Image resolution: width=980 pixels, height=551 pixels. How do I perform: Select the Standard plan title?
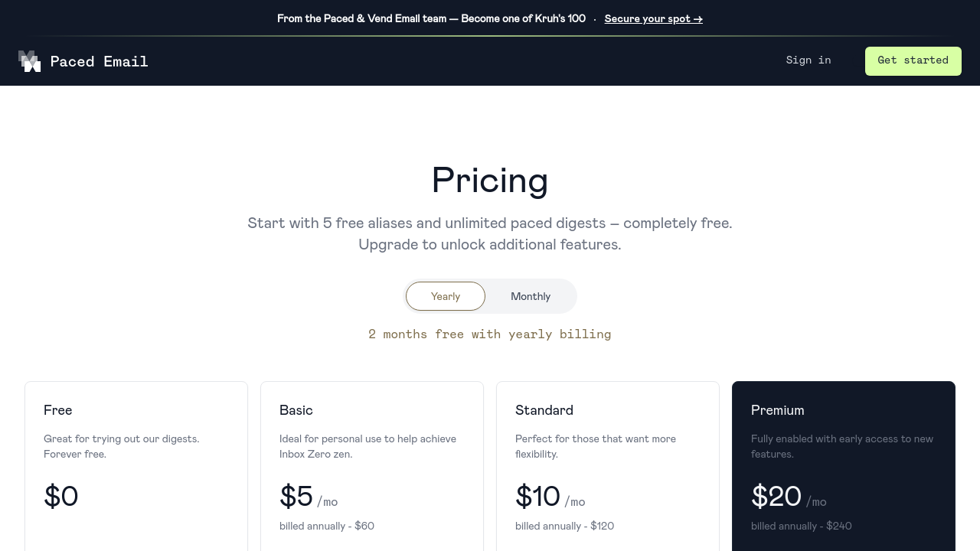click(x=544, y=410)
